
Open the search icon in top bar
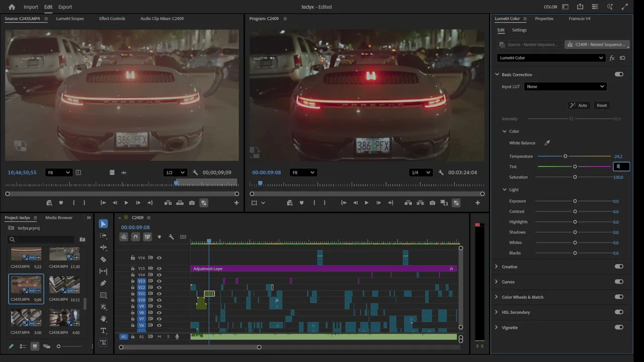point(610,7)
